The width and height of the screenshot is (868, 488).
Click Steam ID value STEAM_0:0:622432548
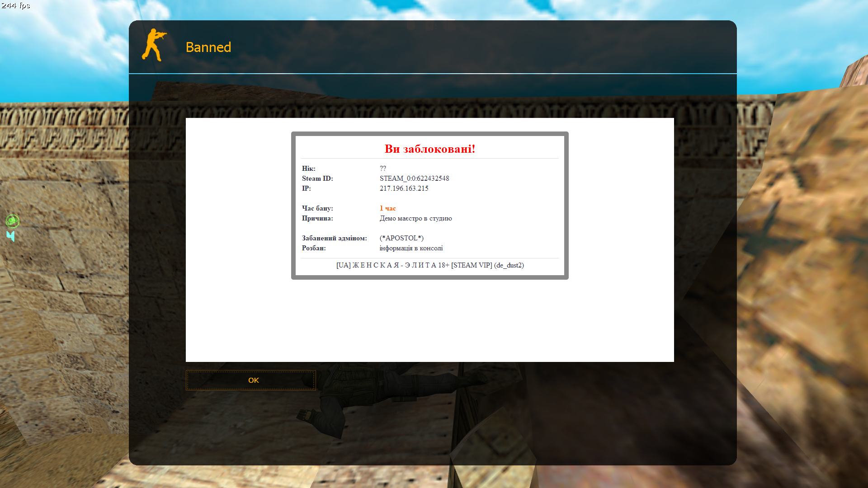[415, 178]
